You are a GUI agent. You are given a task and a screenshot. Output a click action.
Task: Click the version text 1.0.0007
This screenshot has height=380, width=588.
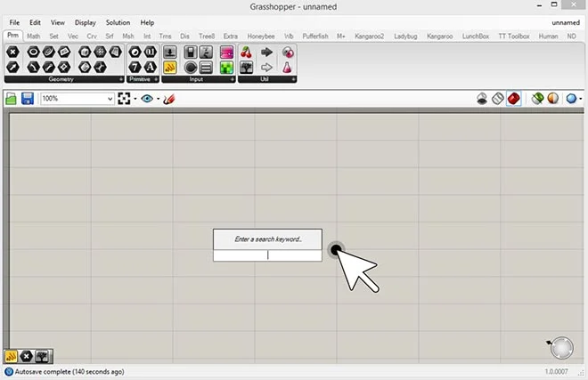pyautogui.click(x=557, y=372)
